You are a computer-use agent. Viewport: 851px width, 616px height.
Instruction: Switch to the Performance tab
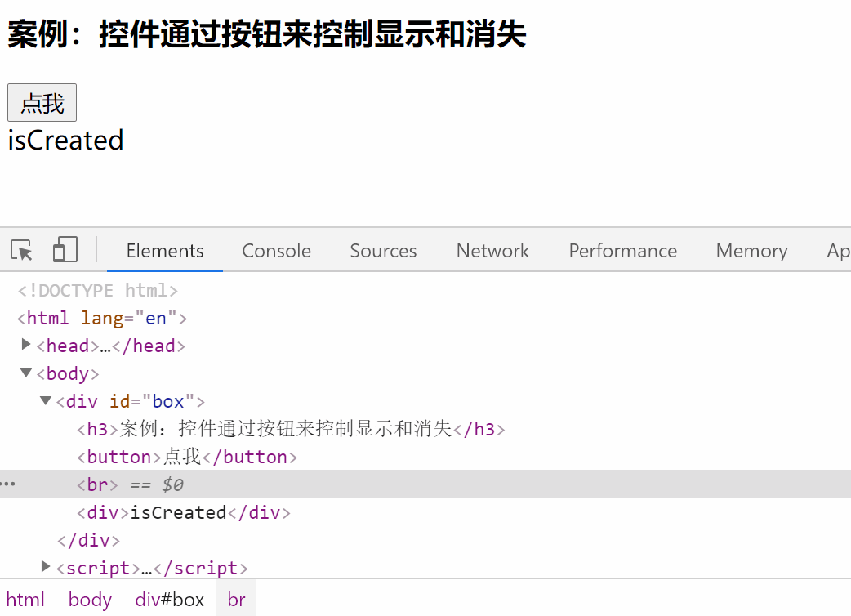[622, 251]
